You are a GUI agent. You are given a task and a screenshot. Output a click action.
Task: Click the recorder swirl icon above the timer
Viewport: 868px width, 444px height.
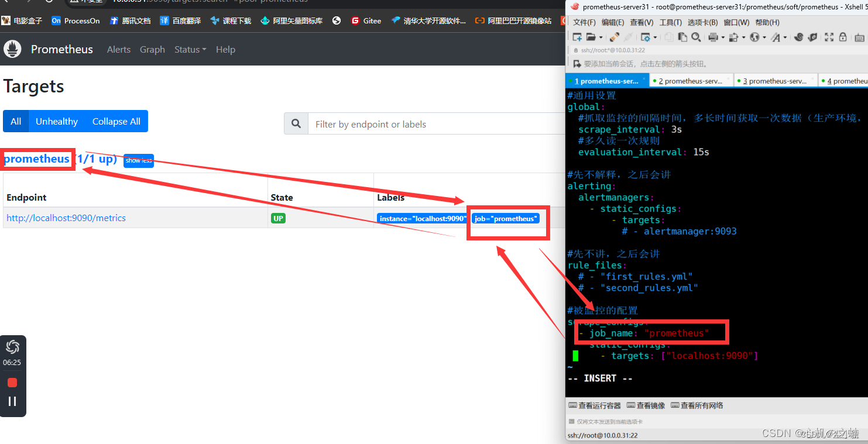click(x=12, y=347)
